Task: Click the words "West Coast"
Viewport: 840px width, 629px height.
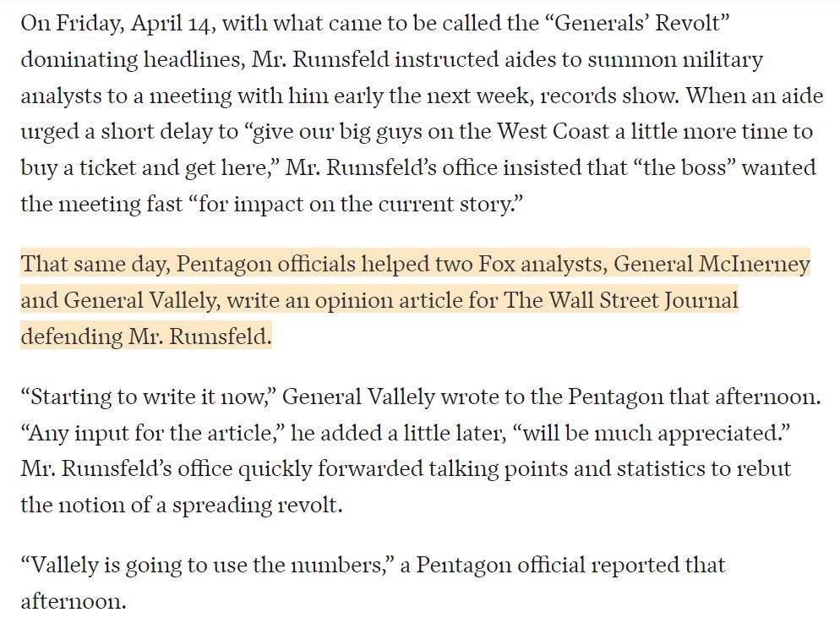Action: pyautogui.click(x=567, y=132)
